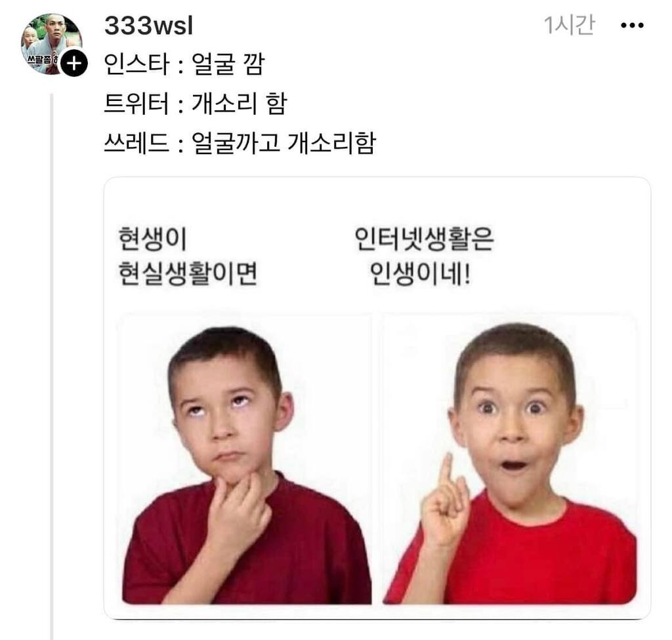The height and width of the screenshot is (640, 672).
Task: Open the three-dot more options menu
Action: click(x=632, y=26)
